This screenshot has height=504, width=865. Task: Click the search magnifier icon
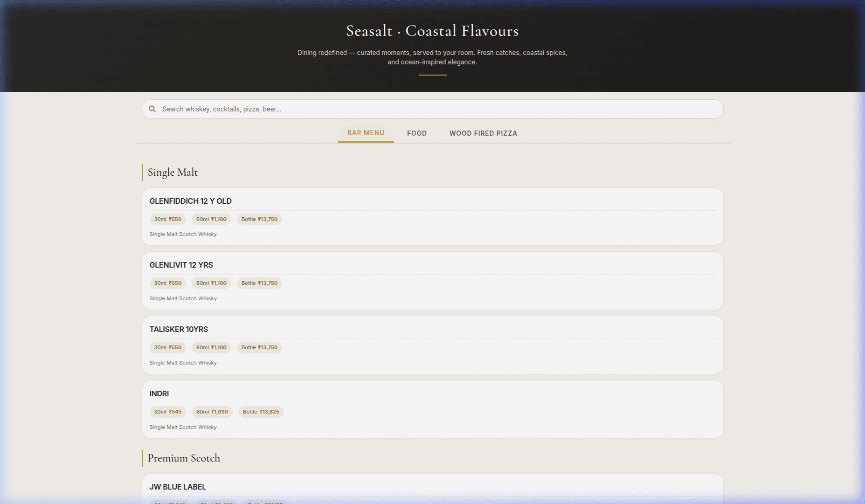tap(152, 109)
